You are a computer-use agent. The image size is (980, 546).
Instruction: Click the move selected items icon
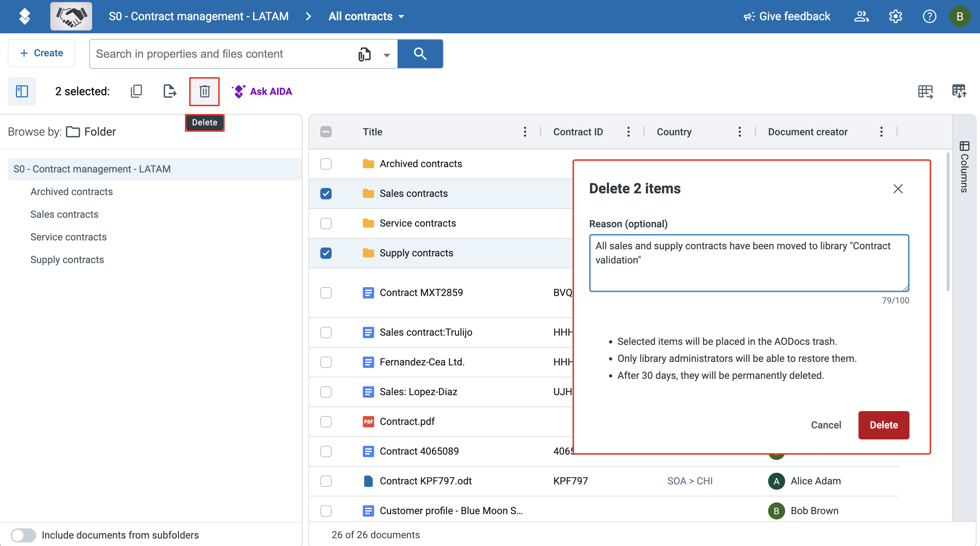[170, 91]
